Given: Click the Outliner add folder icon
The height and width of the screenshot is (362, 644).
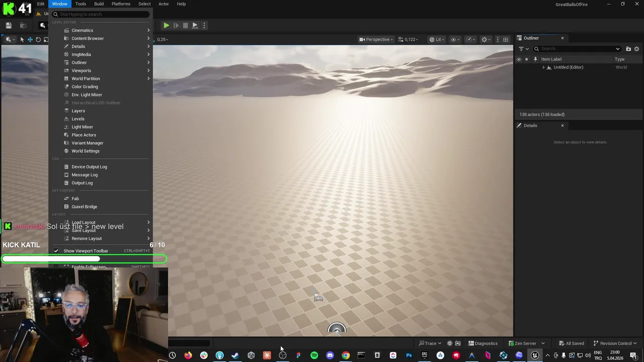Looking at the screenshot, I should pos(628,49).
